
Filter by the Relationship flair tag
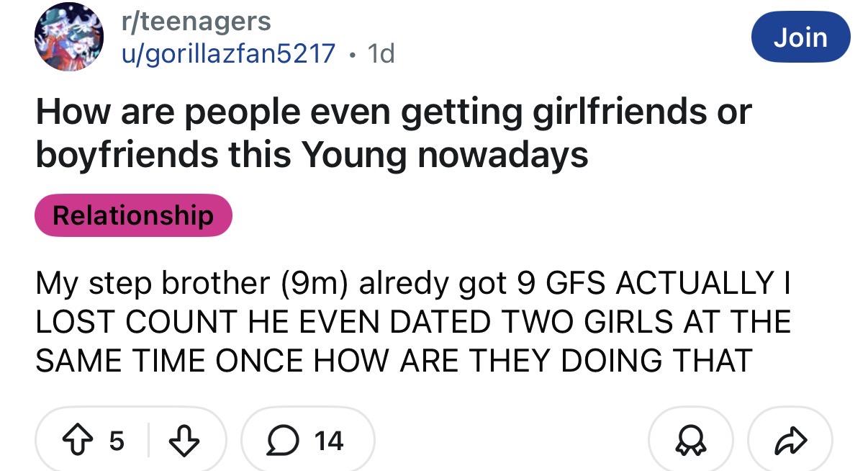133,215
